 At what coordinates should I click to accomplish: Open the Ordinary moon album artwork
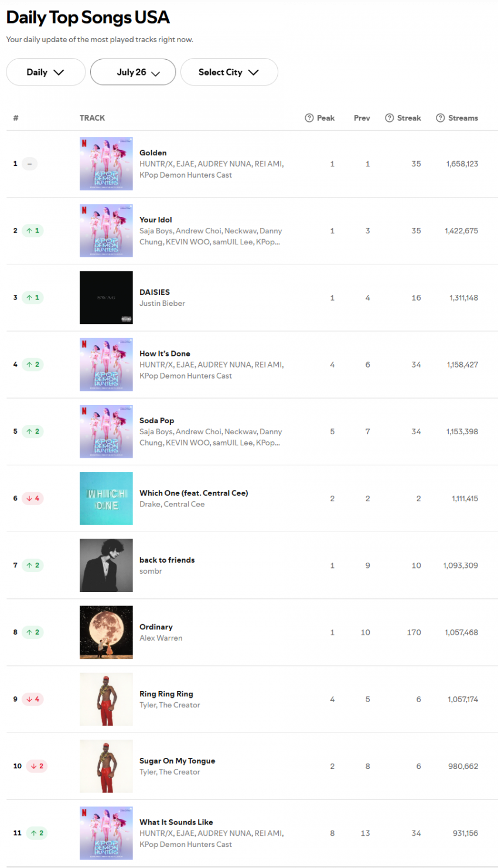(106, 632)
